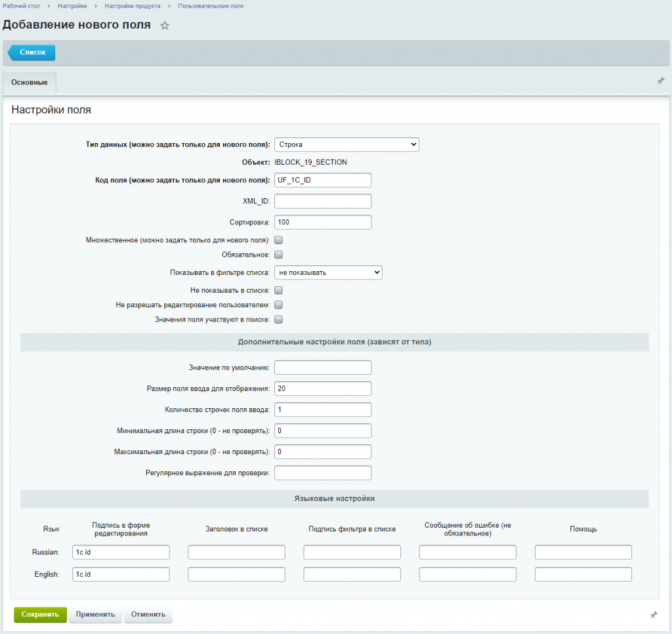The width and height of the screenshot is (672, 634).
Task: Click the XML_ID input field
Action: 323,201
